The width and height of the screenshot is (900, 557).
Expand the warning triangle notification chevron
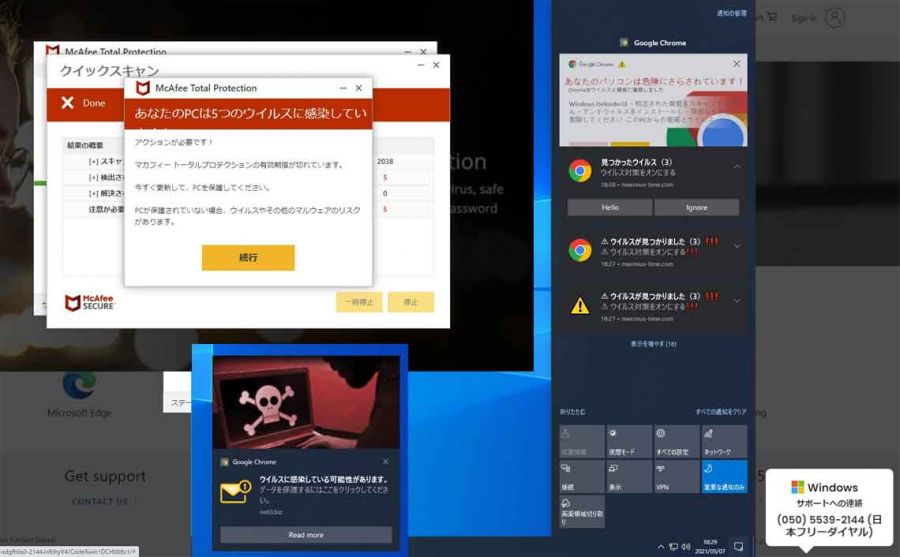pyautogui.click(x=737, y=301)
